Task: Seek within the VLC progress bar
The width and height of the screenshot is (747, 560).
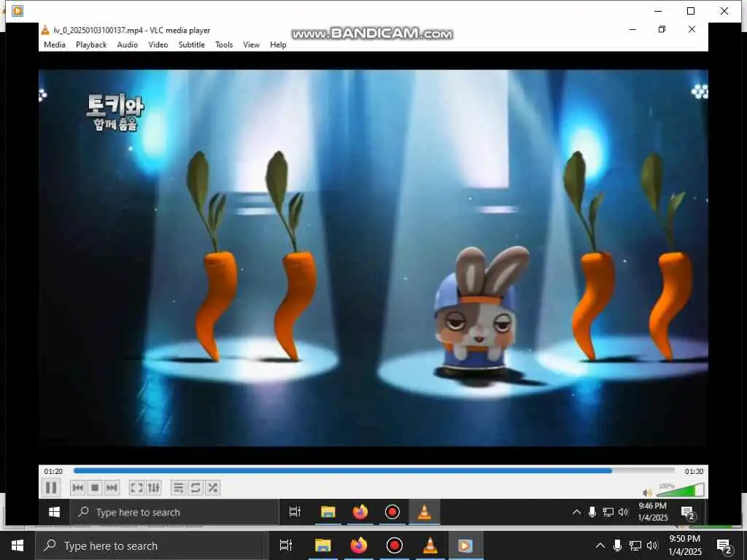Action: coord(374,471)
